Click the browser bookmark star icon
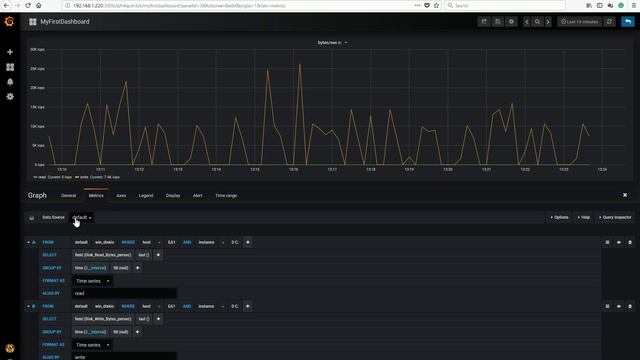640x360 pixels. pos(436,5)
